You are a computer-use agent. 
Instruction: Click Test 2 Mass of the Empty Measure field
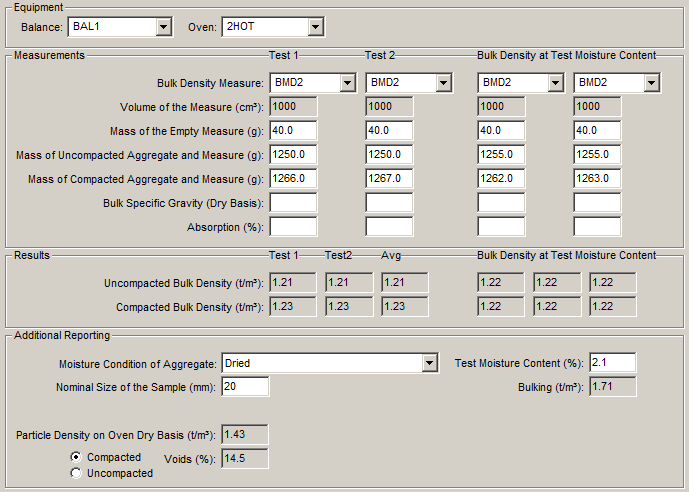tap(389, 131)
